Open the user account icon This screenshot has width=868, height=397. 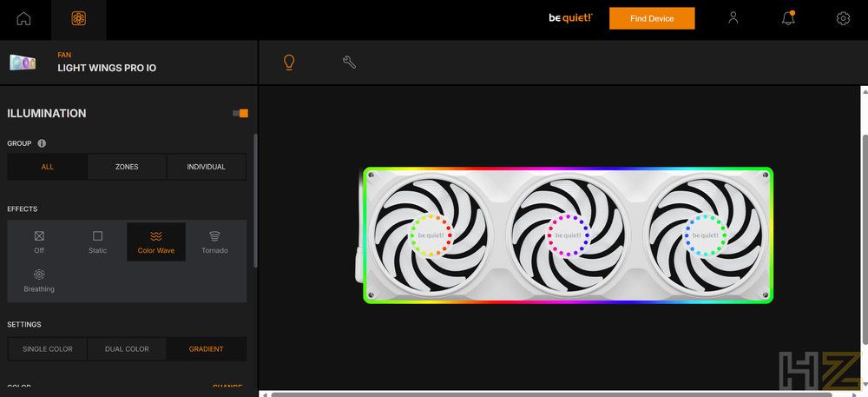pyautogui.click(x=733, y=18)
